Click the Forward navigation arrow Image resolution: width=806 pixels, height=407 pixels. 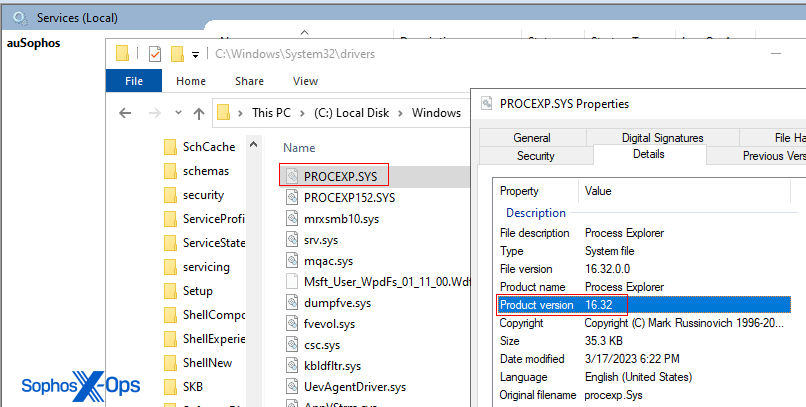coord(152,113)
